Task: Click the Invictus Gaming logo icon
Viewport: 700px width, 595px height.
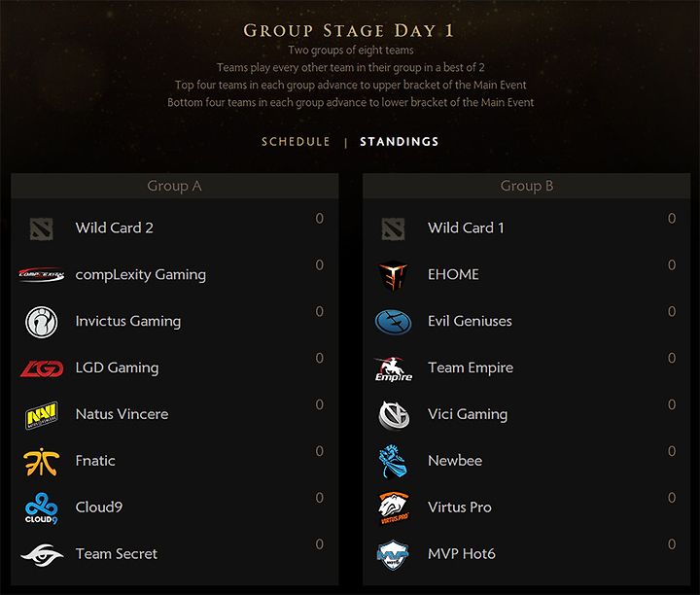Action: [41, 322]
